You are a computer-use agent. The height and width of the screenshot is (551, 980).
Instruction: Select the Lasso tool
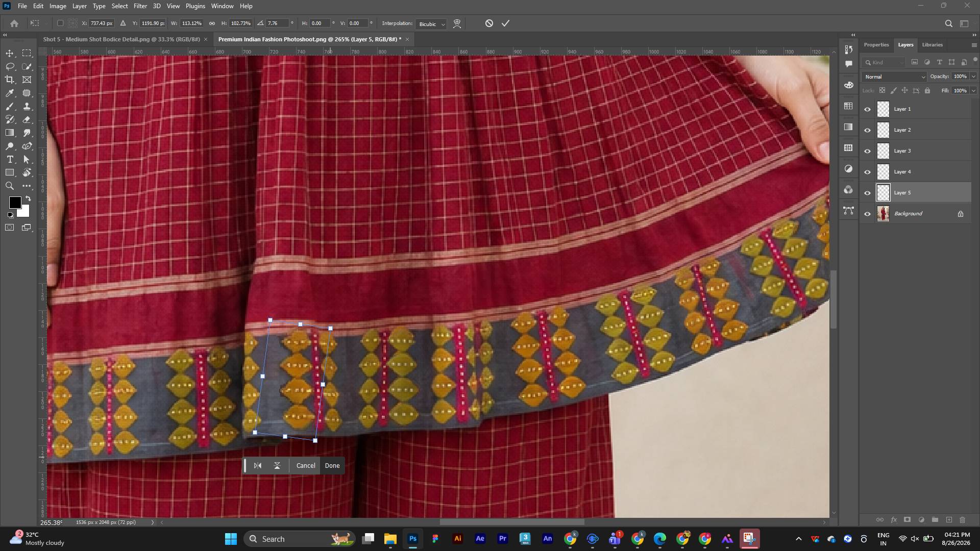pos(10,67)
